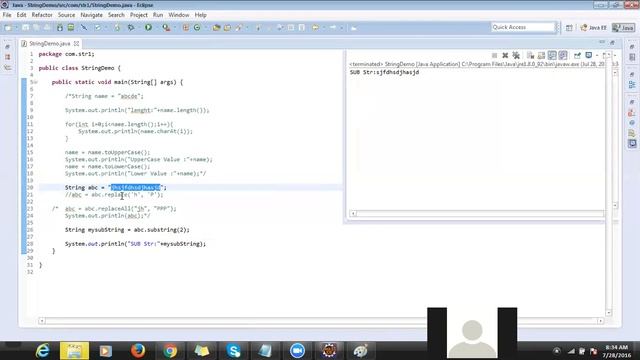
Task: Open dropdown arrow beside Forward navigation
Action: pos(342,28)
